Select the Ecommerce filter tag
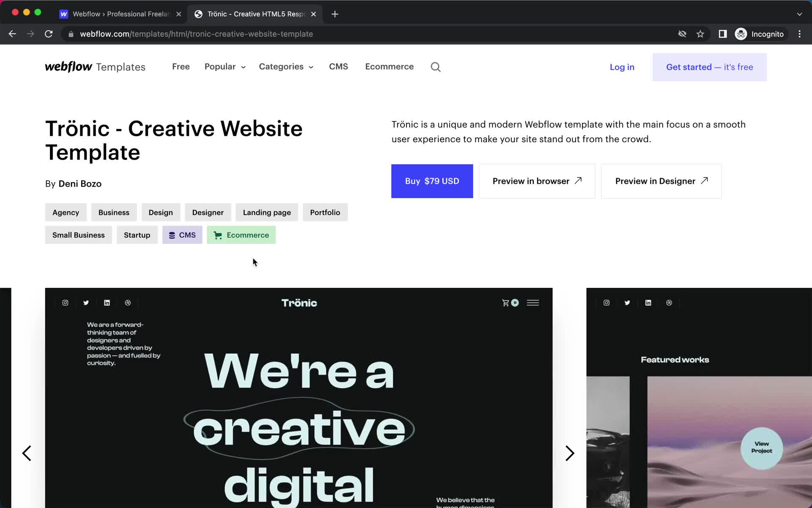This screenshot has height=508, width=812. [242, 235]
